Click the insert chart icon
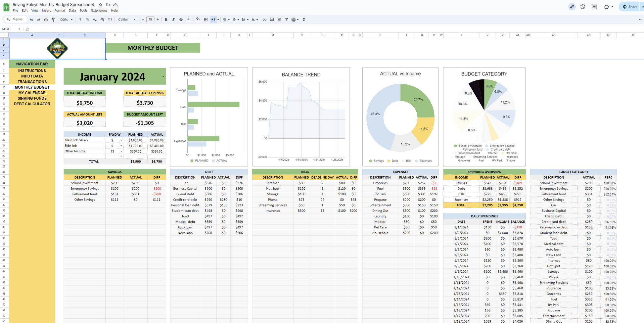This screenshot has width=644, height=323. point(279,20)
